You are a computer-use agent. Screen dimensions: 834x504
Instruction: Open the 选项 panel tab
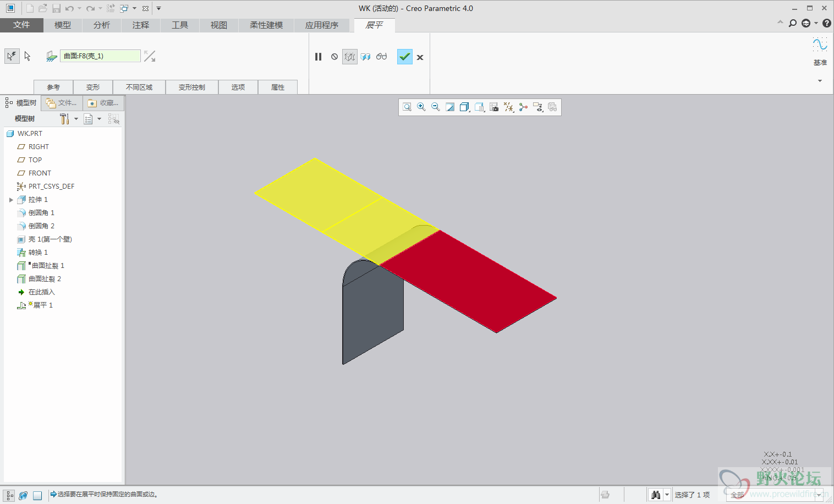pyautogui.click(x=238, y=87)
